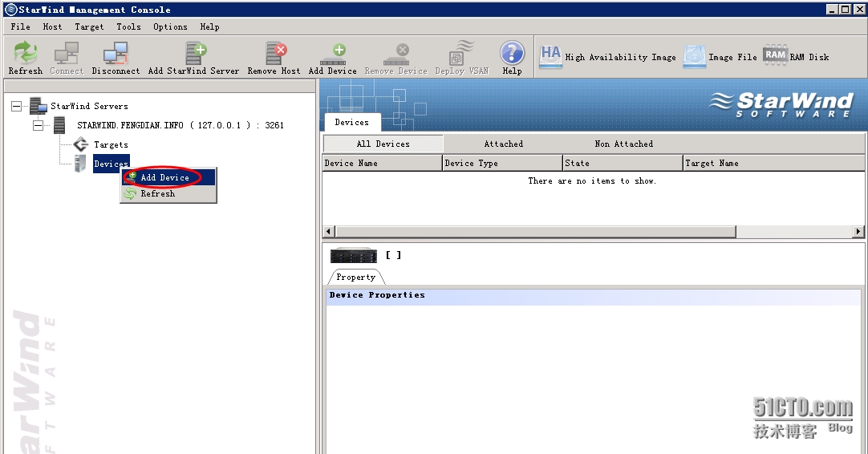Collapse the STARWIND.FENGDIAN.INFO server node

point(38,126)
